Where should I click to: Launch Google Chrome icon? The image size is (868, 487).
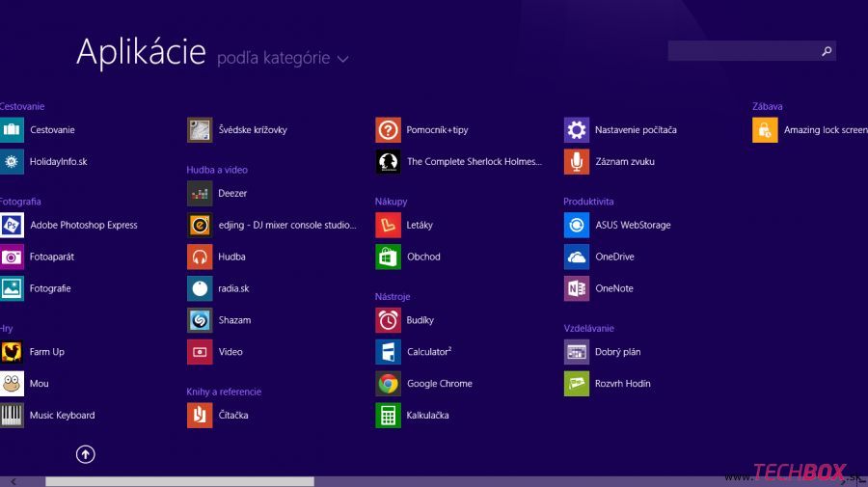[x=388, y=384]
